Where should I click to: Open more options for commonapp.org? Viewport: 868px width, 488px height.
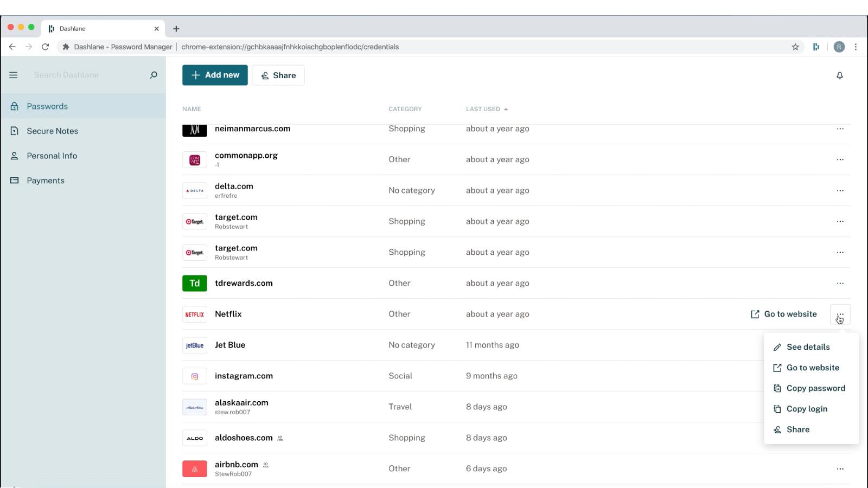(x=840, y=159)
